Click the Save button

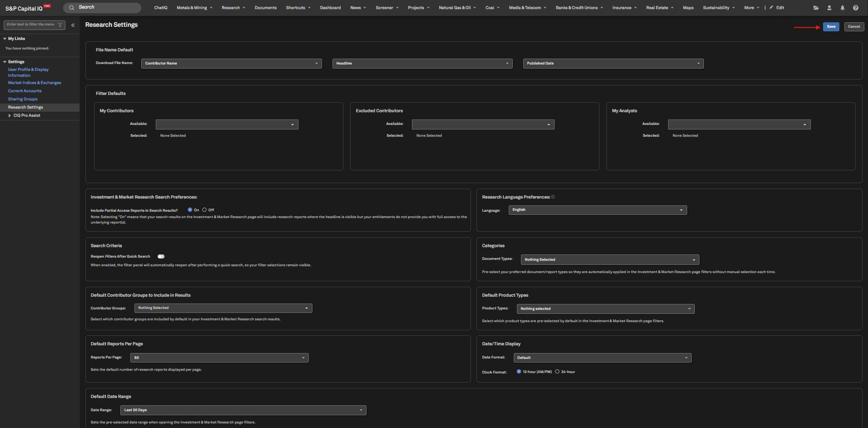point(831,27)
